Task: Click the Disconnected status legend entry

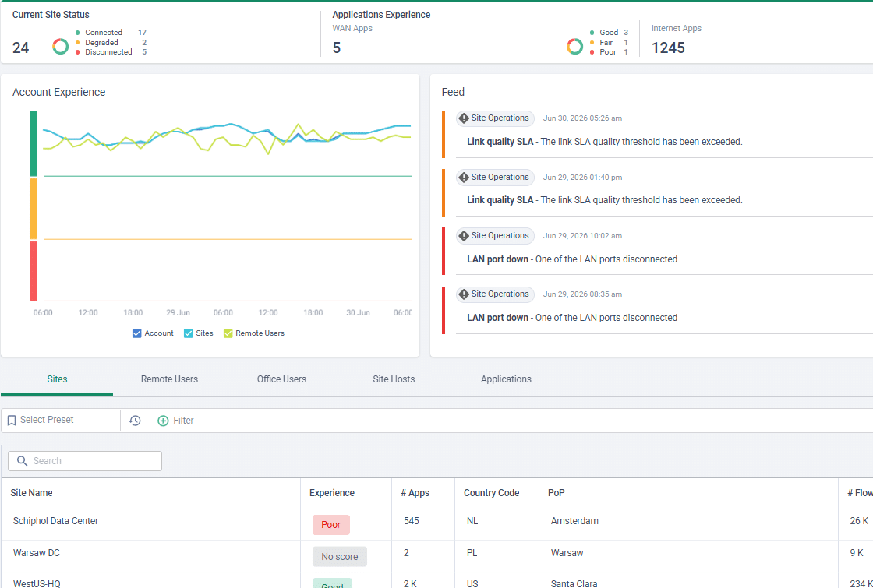Action: coord(111,52)
